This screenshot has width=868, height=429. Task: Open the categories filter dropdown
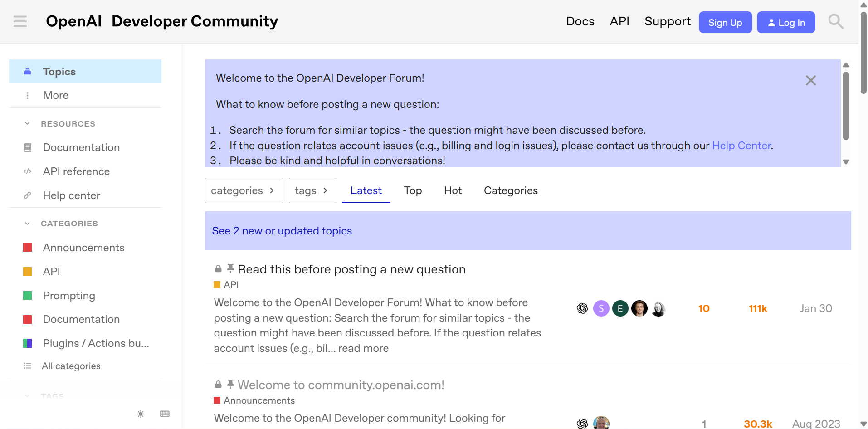tap(244, 190)
